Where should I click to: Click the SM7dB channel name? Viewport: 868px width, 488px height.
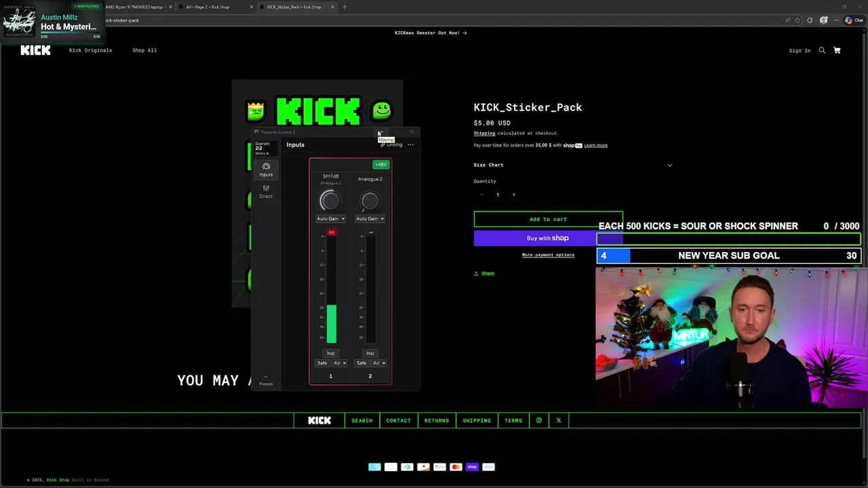[331, 176]
